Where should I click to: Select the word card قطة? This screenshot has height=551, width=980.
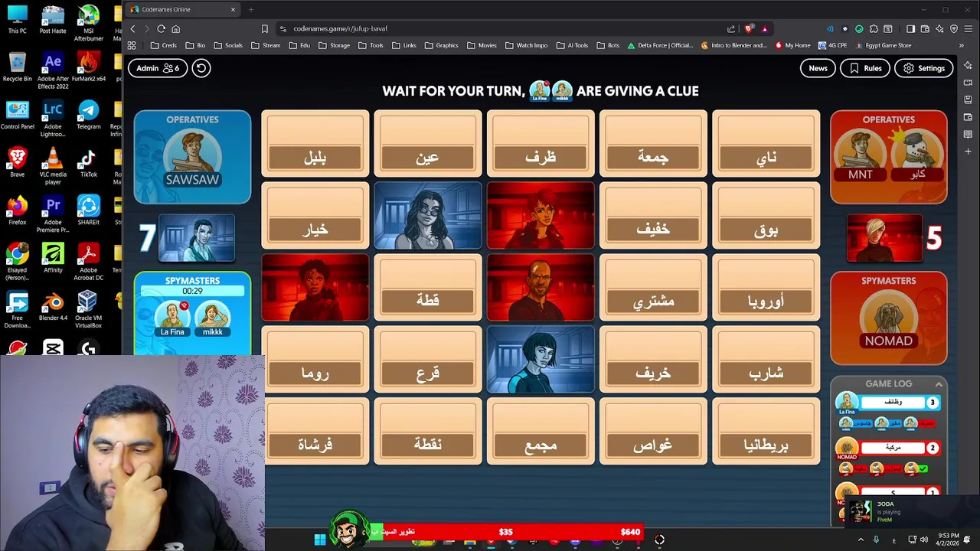[x=428, y=287]
